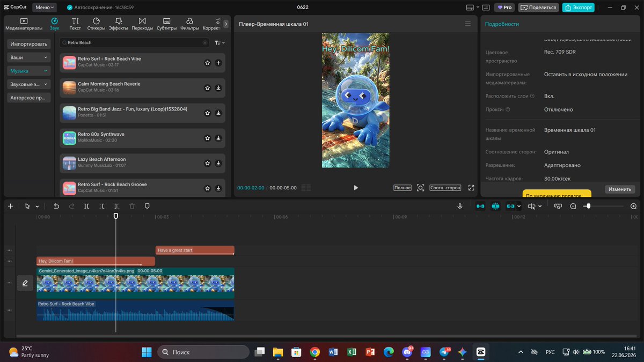Preview the Retro 80s Synthwave thumbnail
The width and height of the screenshot is (644, 362).
tap(69, 138)
